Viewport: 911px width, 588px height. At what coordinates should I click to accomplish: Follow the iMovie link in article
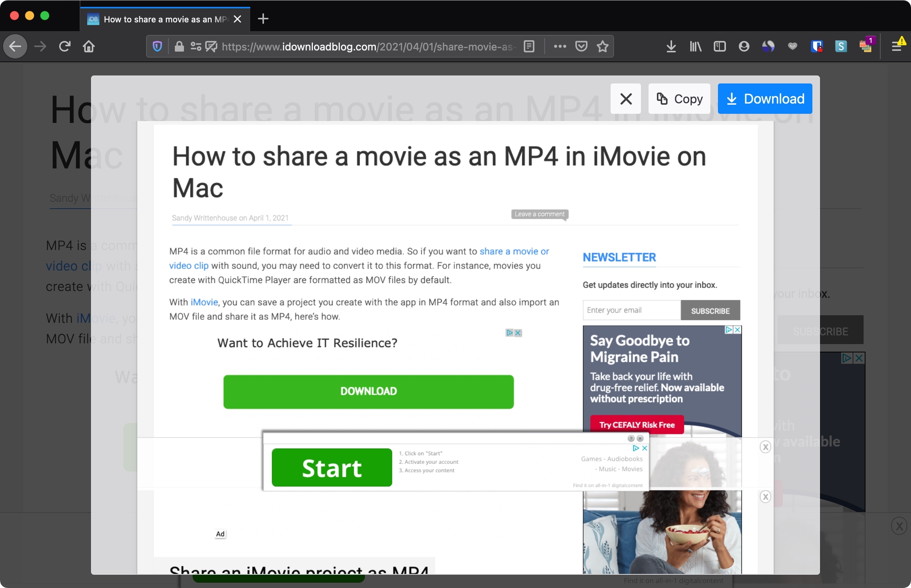(x=204, y=302)
